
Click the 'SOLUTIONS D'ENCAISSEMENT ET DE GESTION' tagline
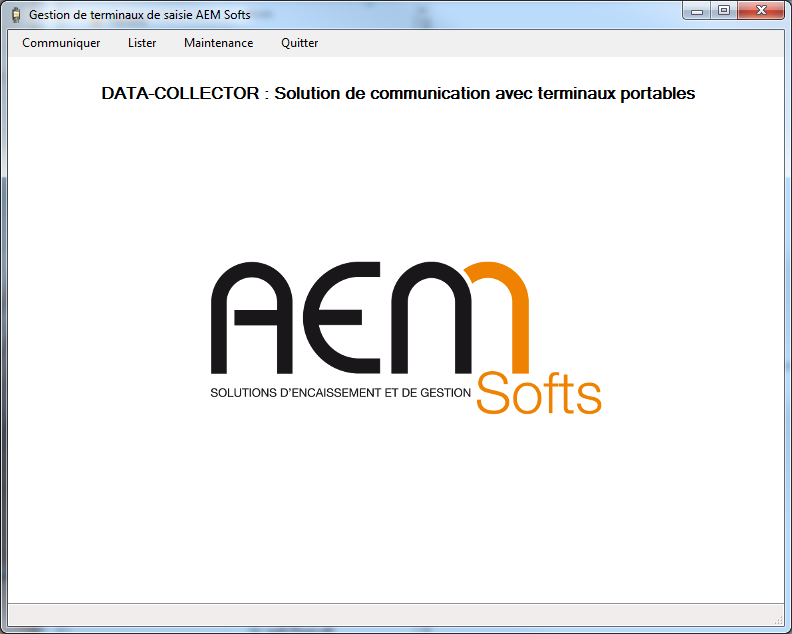[340, 393]
